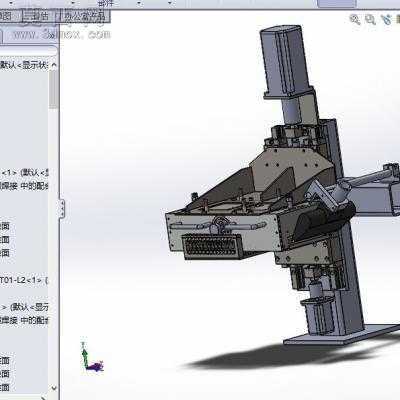The height and width of the screenshot is (400, 400).
Task: Select the T01-L2<1> tree item
Action: coord(23,280)
